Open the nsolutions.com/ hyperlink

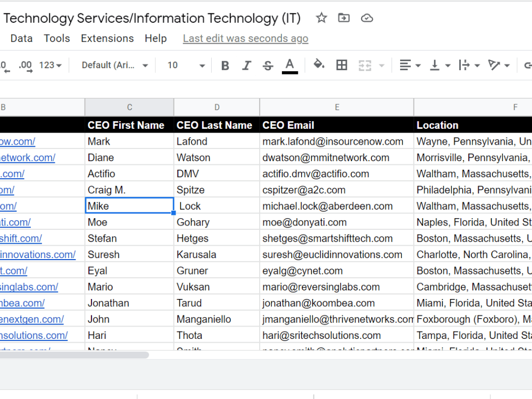point(34,336)
